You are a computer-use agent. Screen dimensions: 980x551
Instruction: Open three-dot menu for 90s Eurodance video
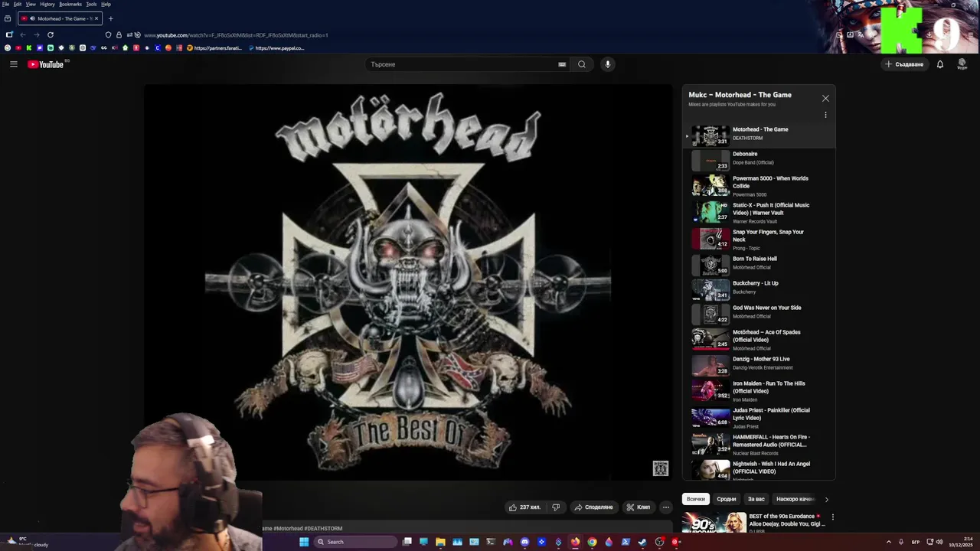833,517
